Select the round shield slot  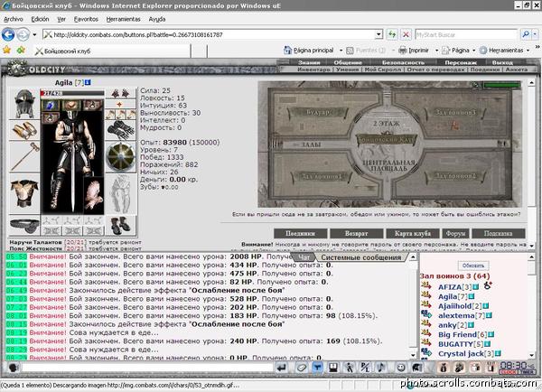120,156
